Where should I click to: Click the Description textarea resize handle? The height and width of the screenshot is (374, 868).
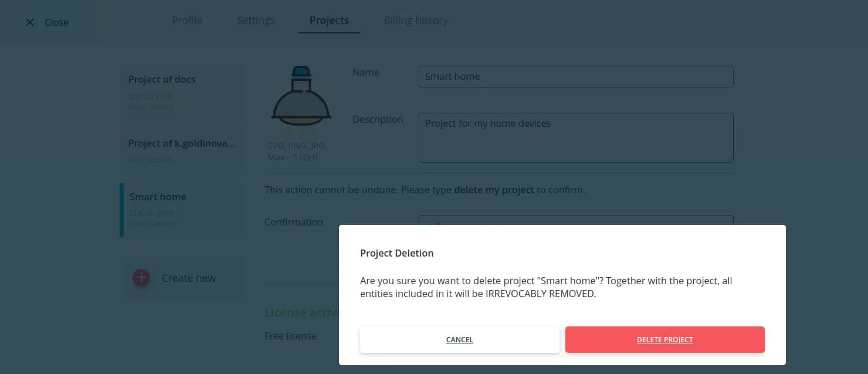[x=730, y=159]
